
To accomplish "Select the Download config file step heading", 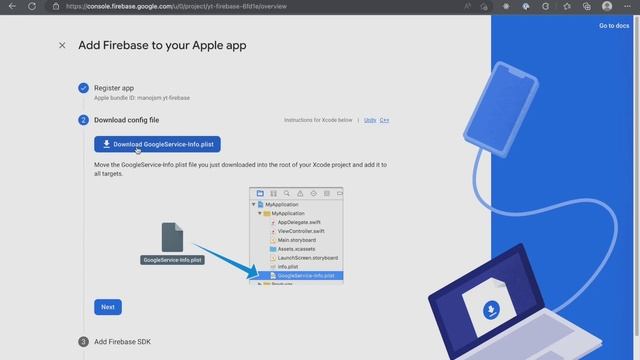I will point(127,120).
